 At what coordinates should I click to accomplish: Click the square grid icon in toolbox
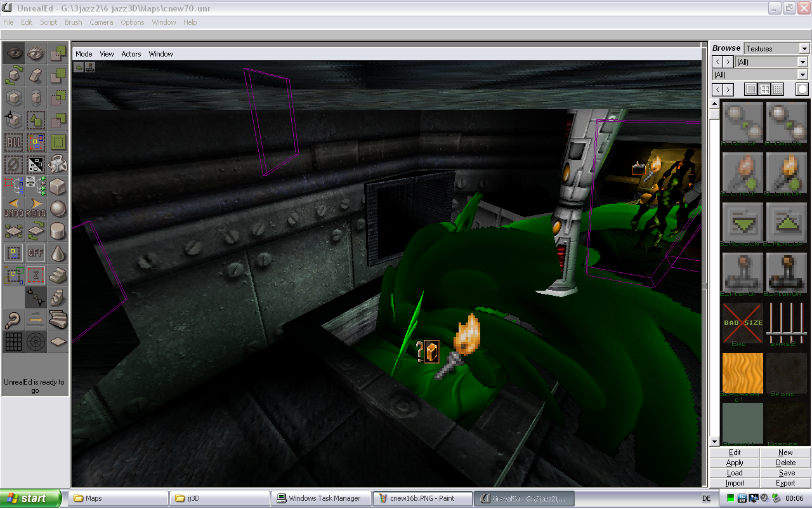point(14,342)
